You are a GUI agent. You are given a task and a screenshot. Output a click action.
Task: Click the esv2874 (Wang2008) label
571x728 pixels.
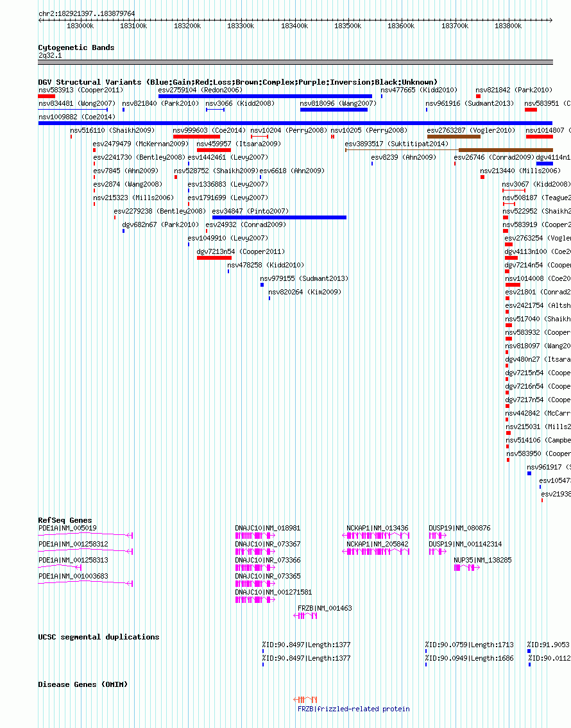click(x=128, y=184)
